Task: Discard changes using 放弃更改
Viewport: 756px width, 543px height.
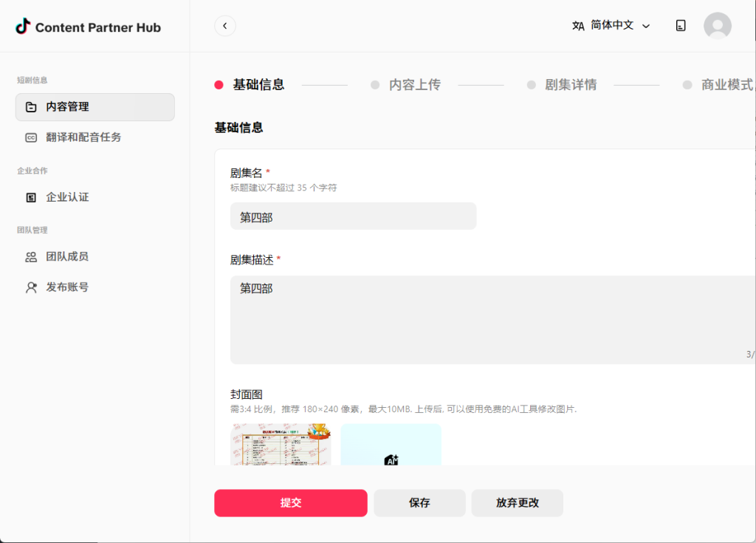Action: pos(517,502)
